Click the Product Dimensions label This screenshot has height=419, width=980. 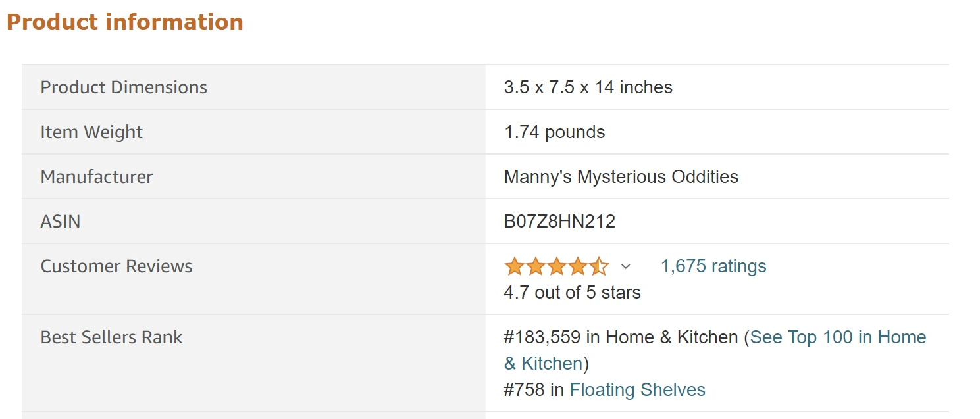pyautogui.click(x=124, y=87)
